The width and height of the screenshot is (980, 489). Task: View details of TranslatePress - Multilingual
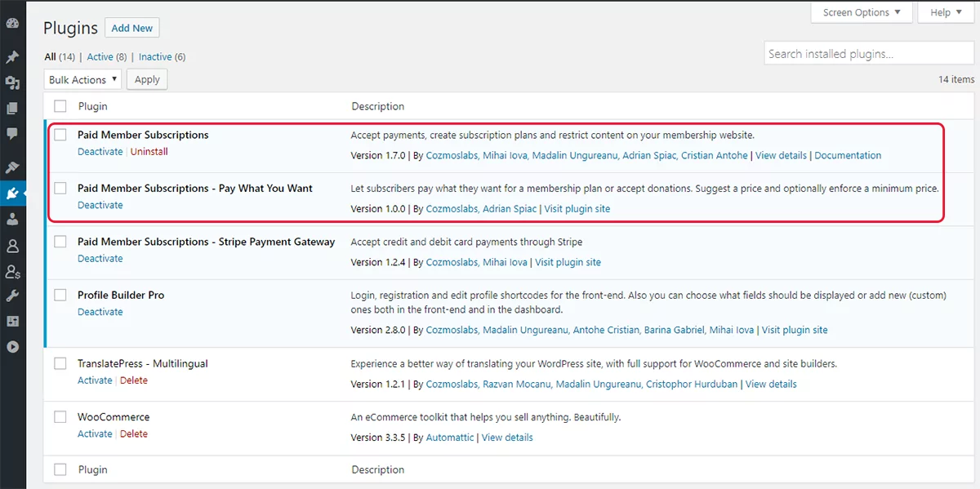(x=771, y=384)
